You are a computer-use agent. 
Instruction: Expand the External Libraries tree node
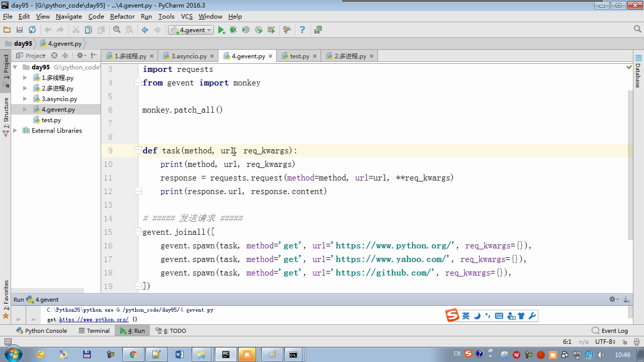point(15,131)
